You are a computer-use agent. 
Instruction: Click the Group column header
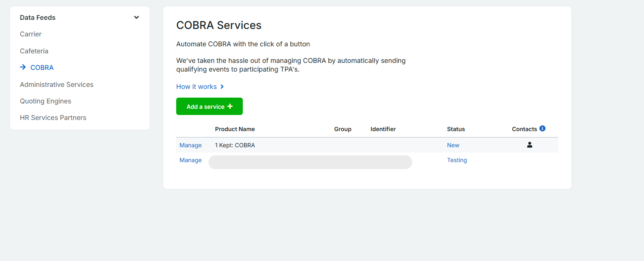[x=343, y=129]
